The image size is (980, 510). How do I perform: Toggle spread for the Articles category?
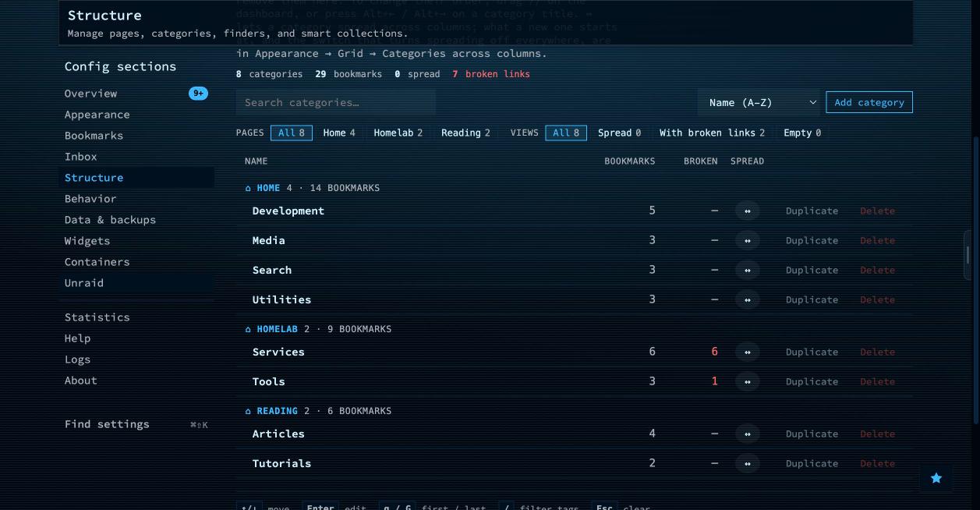(x=747, y=434)
